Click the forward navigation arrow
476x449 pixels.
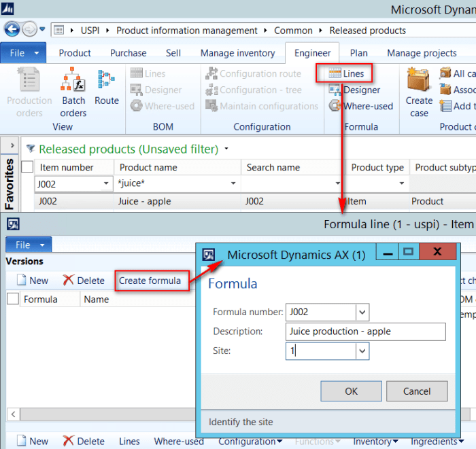[30, 29]
